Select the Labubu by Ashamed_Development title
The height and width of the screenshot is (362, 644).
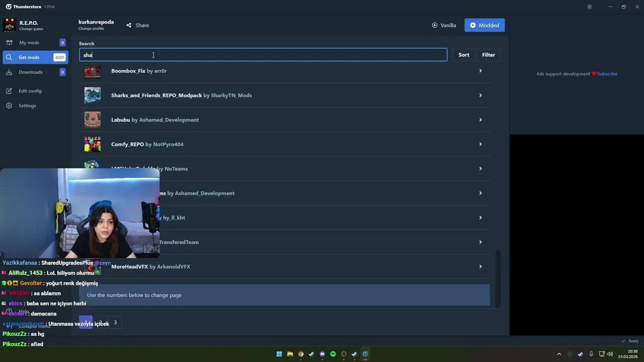(x=155, y=120)
